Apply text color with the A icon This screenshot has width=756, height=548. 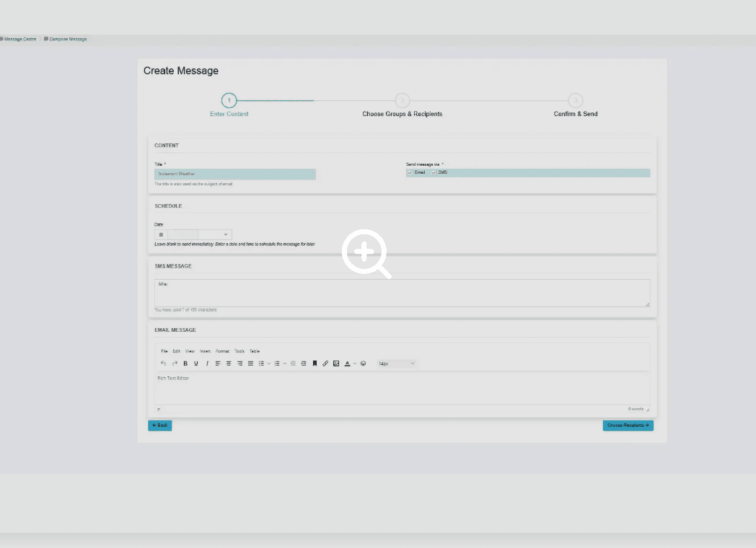click(347, 363)
